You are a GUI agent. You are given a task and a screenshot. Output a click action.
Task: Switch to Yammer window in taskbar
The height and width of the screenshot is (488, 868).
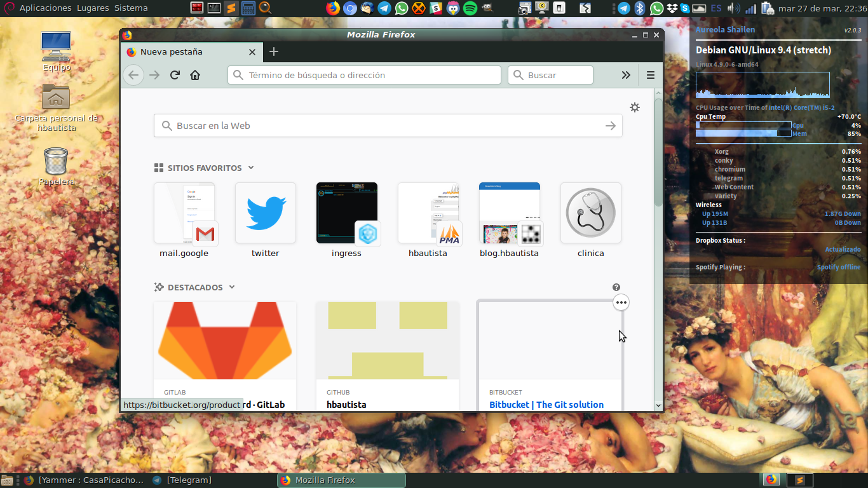tap(85, 480)
